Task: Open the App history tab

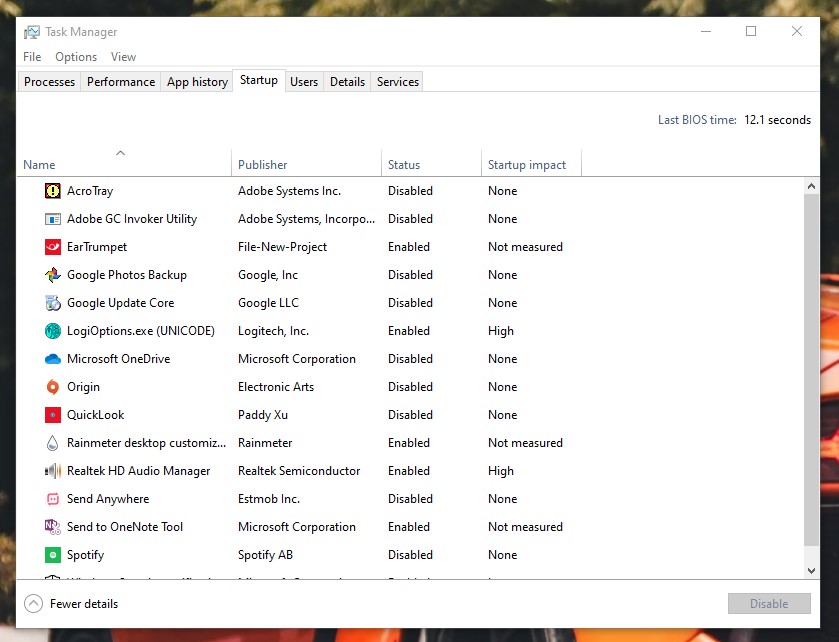Action: click(197, 82)
